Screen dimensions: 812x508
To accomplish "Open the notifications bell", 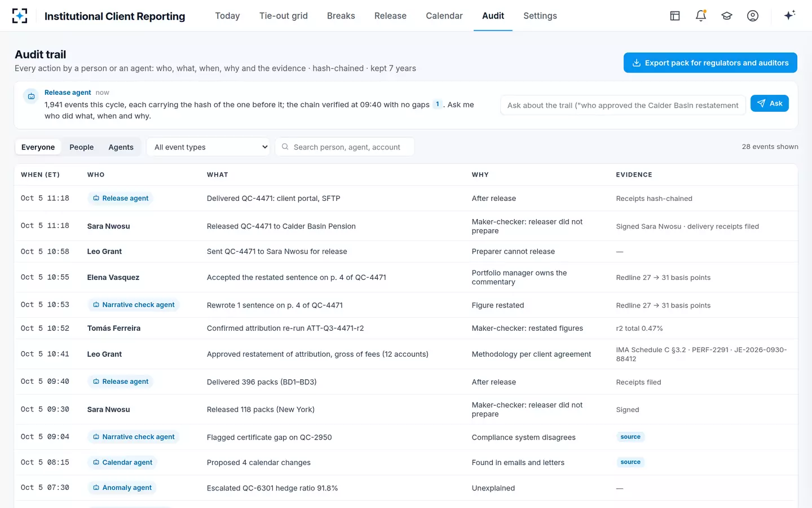I will click(x=701, y=16).
